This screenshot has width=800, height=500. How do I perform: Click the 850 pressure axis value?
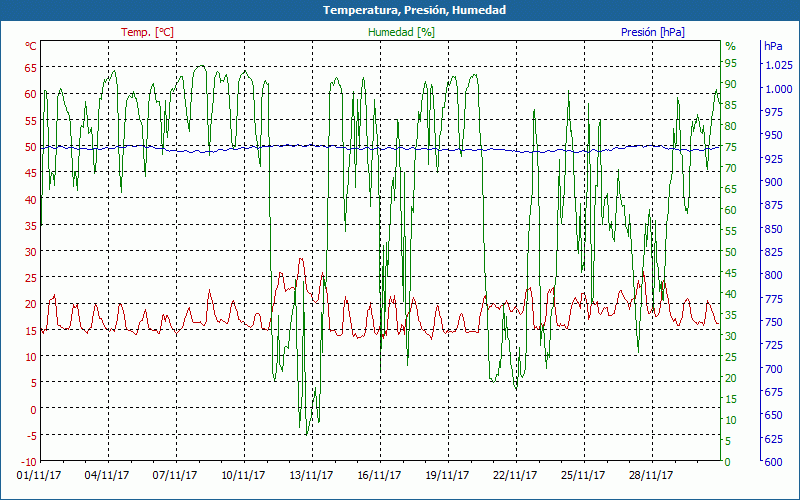coord(774,229)
